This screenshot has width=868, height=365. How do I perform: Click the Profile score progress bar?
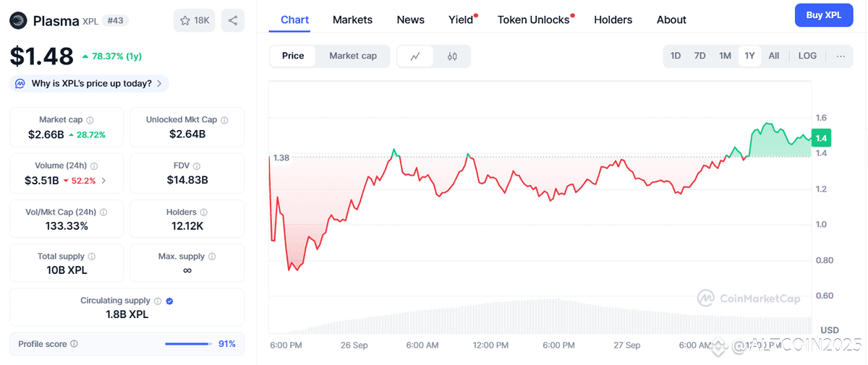coord(188,344)
